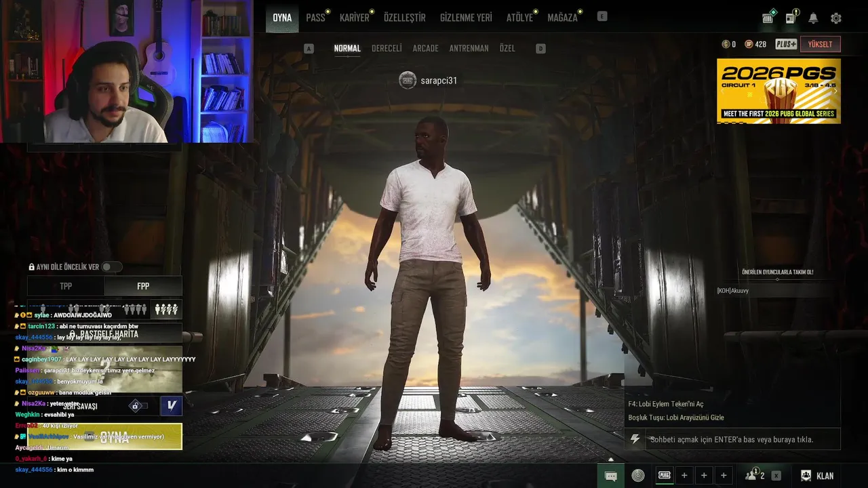Open the KLAN clan icon
This screenshot has height=488, width=868.
coord(806,476)
